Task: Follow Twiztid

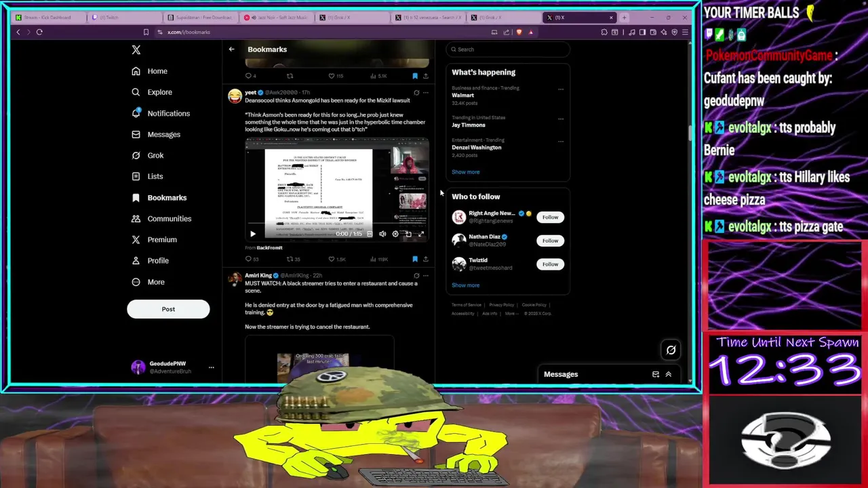Action: (x=550, y=264)
